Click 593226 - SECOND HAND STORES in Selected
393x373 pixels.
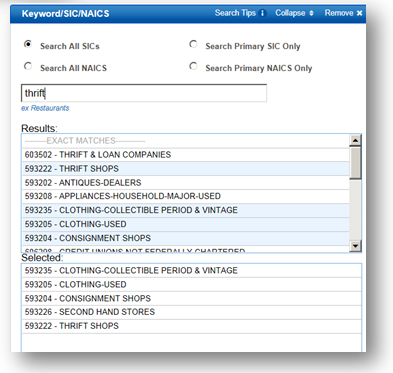(192, 312)
